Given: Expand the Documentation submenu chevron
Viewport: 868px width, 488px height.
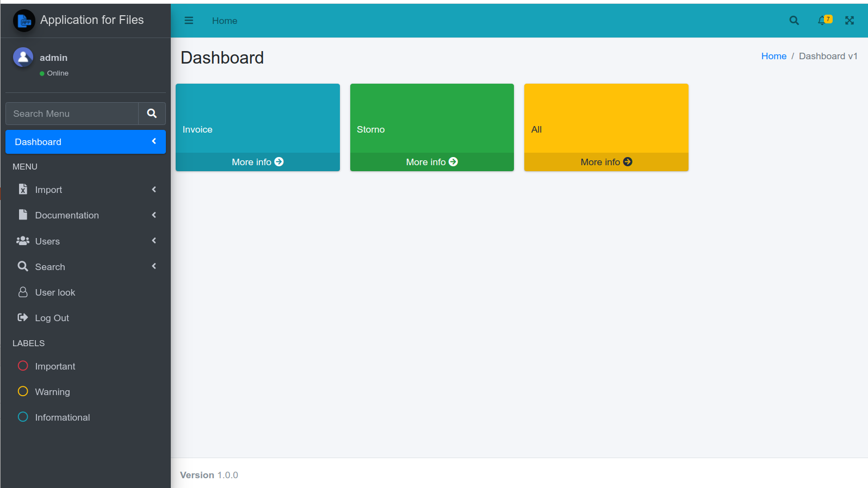Looking at the screenshot, I should [154, 215].
